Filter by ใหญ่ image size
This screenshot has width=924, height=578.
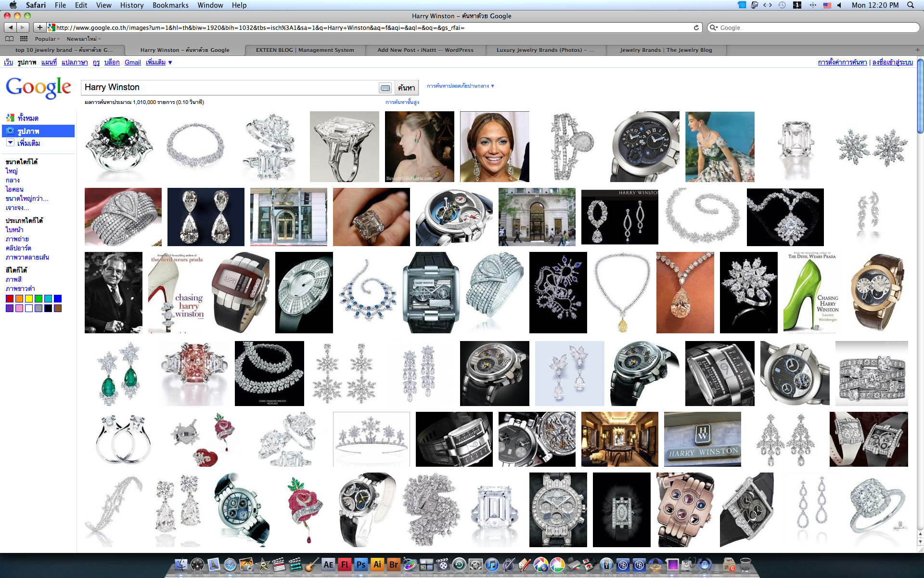coord(12,171)
